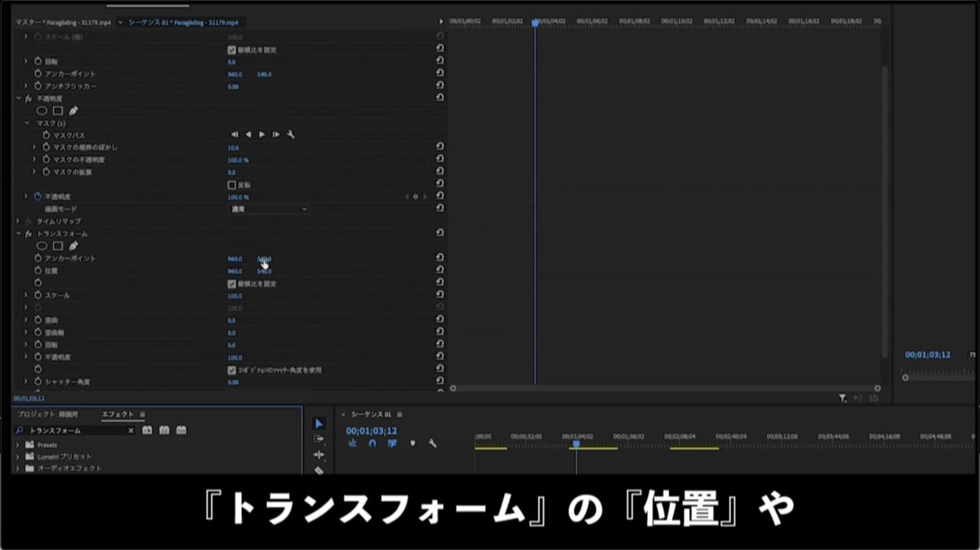Expand the Presets folder in Effects
The image size is (980, 550).
(x=18, y=444)
